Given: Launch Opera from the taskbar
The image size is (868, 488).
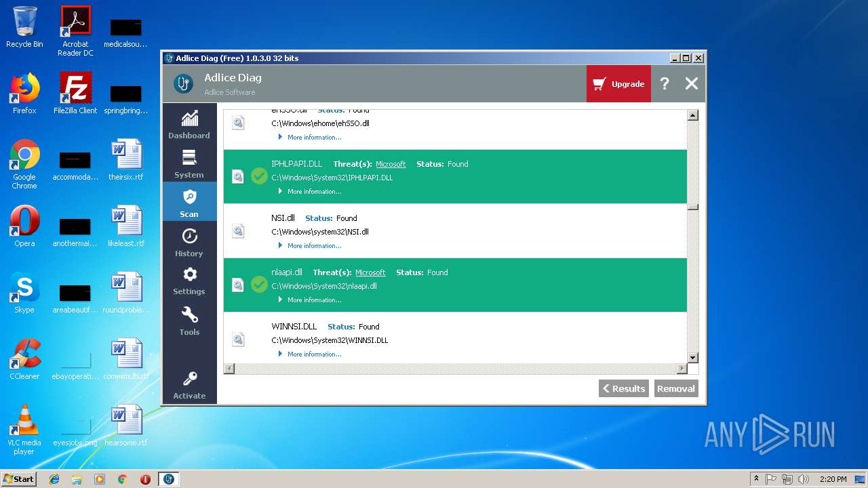Looking at the screenshot, I should tap(145, 479).
